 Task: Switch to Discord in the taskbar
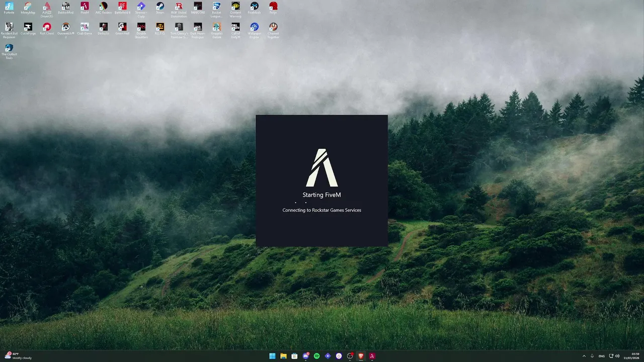305,356
